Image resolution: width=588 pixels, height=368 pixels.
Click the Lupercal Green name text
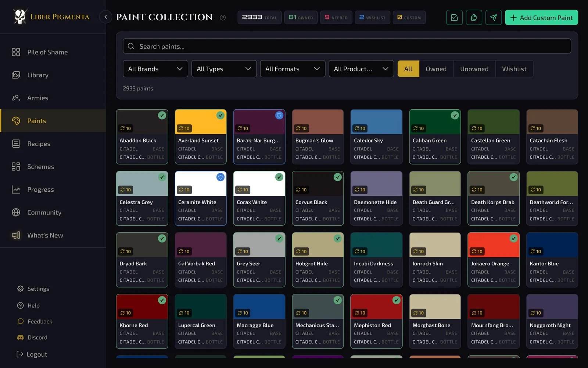point(197,325)
